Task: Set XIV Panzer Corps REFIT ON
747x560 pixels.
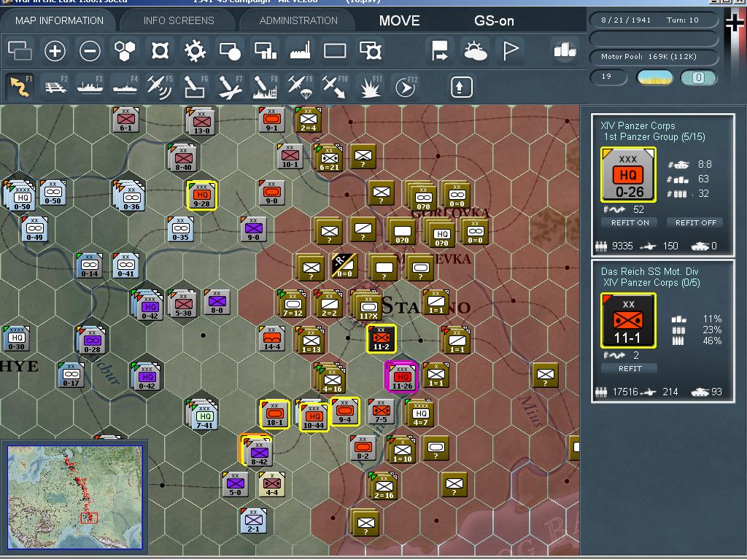Action: pyautogui.click(x=630, y=222)
